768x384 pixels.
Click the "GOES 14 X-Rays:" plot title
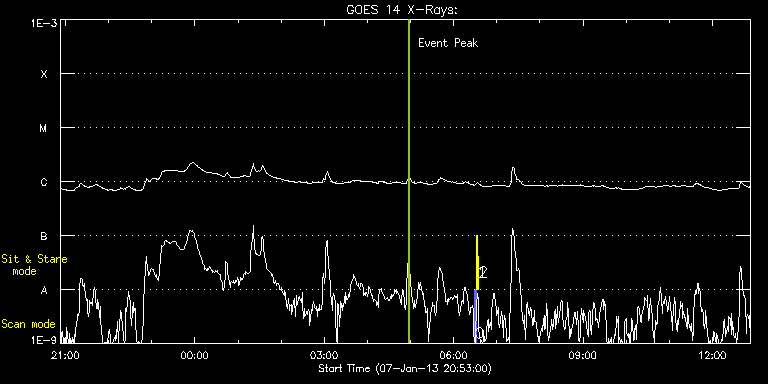point(402,10)
